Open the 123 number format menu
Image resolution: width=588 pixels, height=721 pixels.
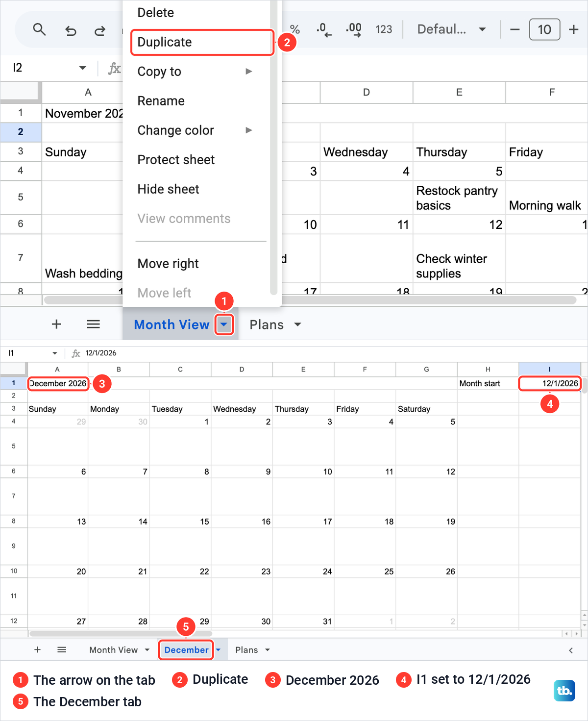[x=384, y=29]
